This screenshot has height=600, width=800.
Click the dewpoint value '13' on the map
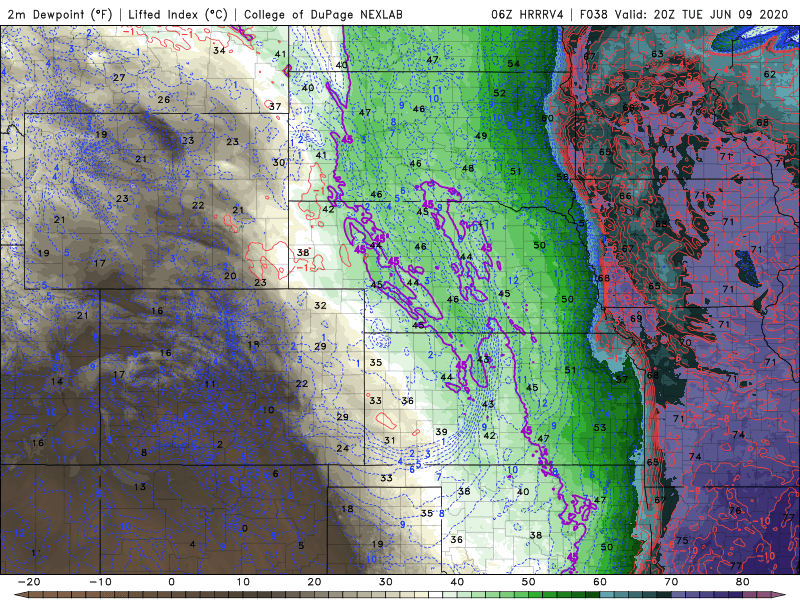[140, 486]
